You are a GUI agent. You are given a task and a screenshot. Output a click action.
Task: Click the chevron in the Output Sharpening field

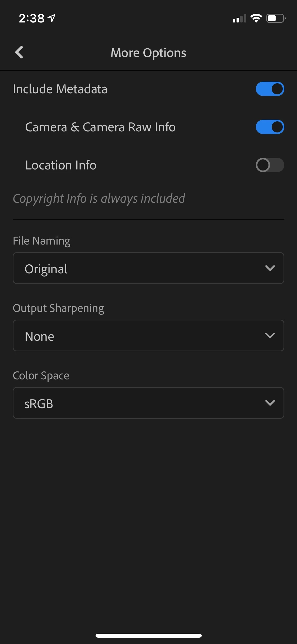270,335
